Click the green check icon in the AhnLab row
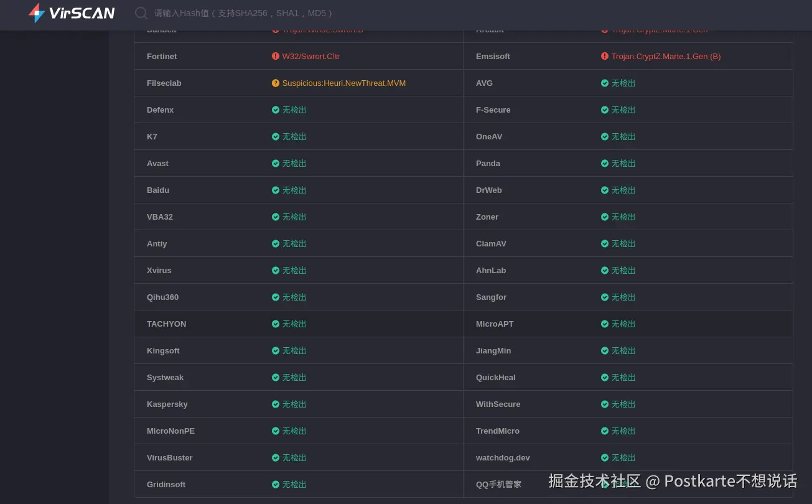Viewport: 812px width, 504px height. click(605, 270)
